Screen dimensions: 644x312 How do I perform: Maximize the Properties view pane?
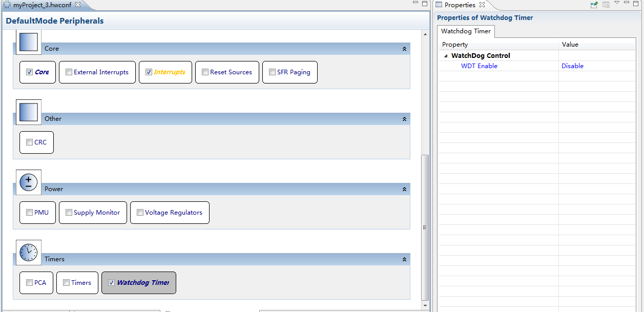pos(637,3)
